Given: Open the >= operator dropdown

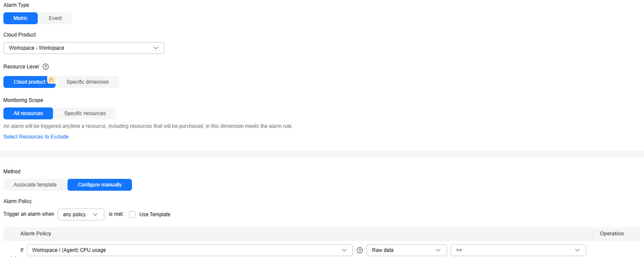Looking at the screenshot, I should pyautogui.click(x=518, y=250).
